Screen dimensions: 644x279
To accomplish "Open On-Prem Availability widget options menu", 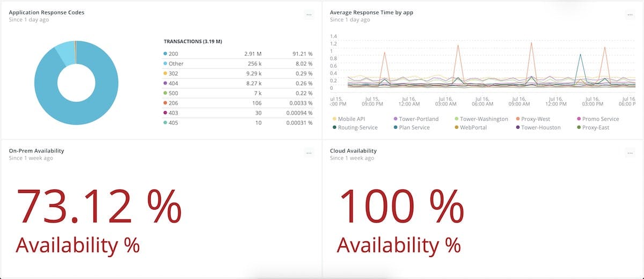I will coord(309,153).
